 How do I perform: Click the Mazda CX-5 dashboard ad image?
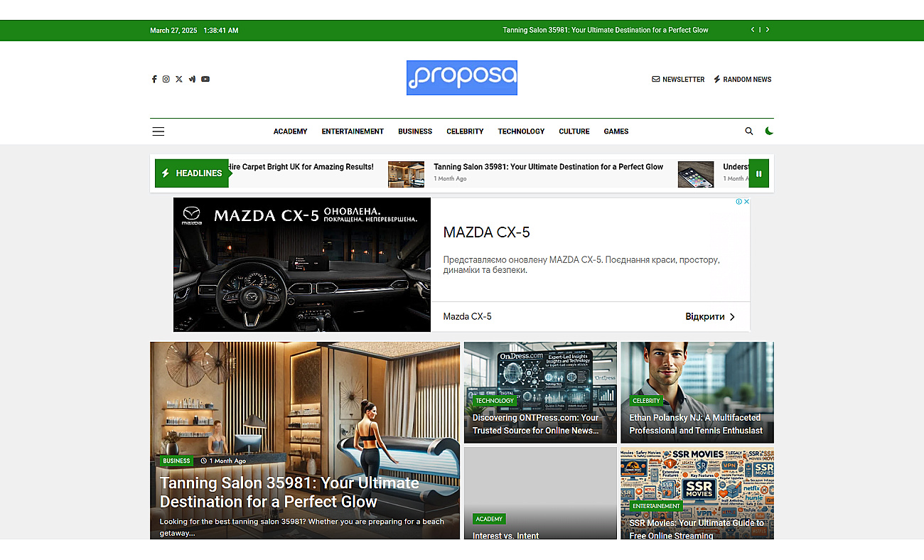coord(302,264)
